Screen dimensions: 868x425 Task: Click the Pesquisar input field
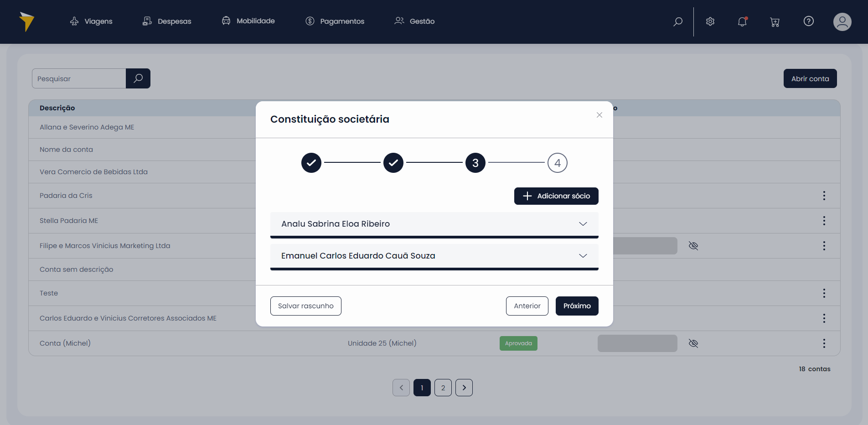[x=79, y=78]
